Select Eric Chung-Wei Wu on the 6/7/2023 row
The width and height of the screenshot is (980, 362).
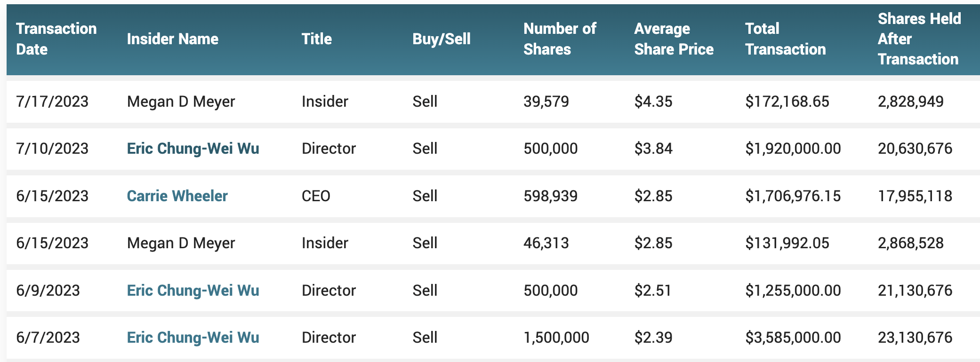pyautogui.click(x=193, y=338)
